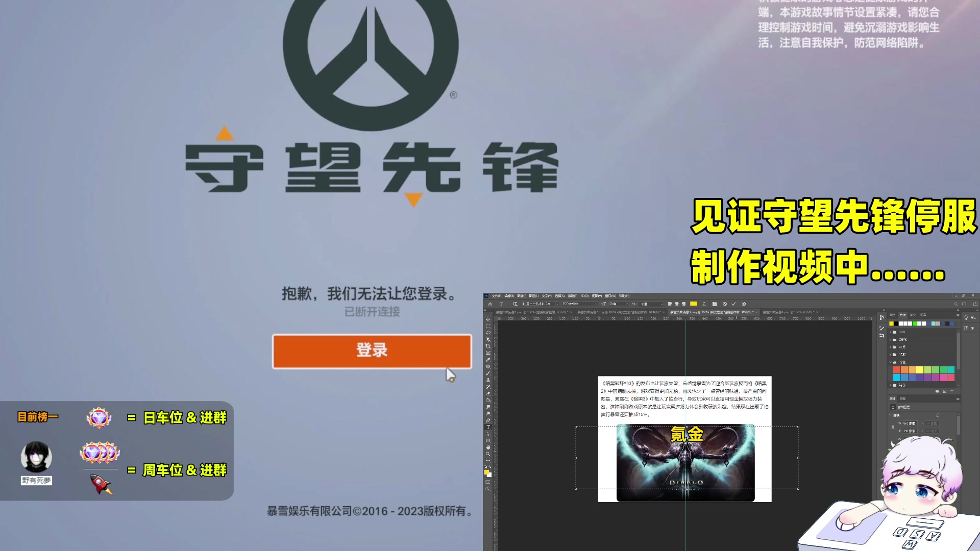The height and width of the screenshot is (551, 980).
Task: Select the Lasso tool
Action: pyautogui.click(x=488, y=333)
